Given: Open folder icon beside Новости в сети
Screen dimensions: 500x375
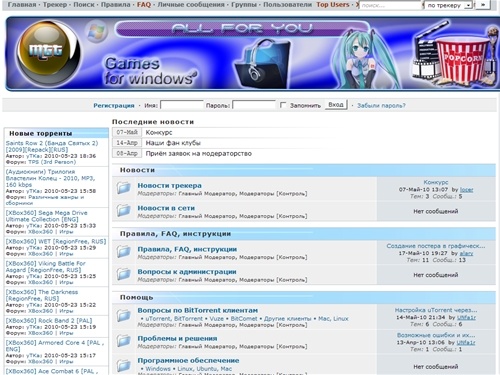Looking at the screenshot, I should tap(124, 211).
